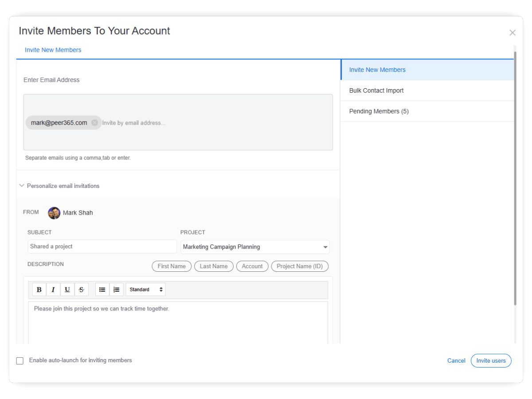Image resolution: width=532 pixels, height=399 pixels.
Task: Insert a bulleted list in description
Action: click(102, 289)
